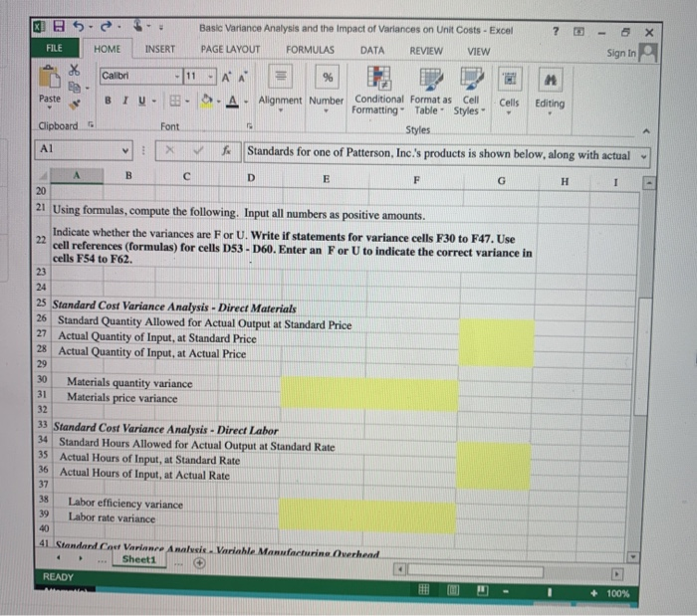Add a new sheet with plus button
Screen dimensions: 697x616
[x=199, y=562]
